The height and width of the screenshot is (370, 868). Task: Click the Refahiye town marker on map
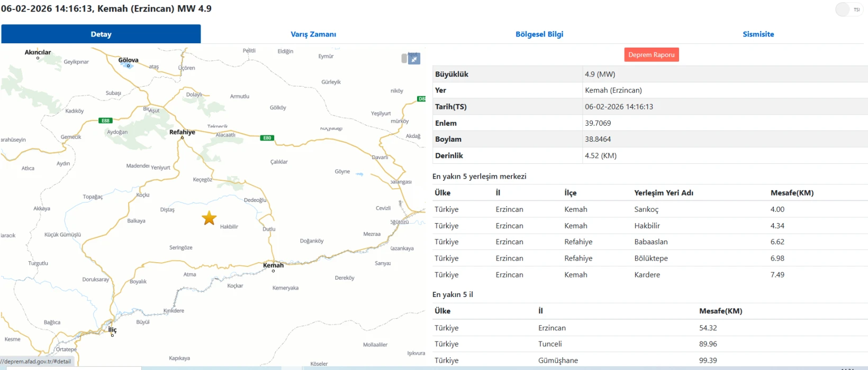182,137
